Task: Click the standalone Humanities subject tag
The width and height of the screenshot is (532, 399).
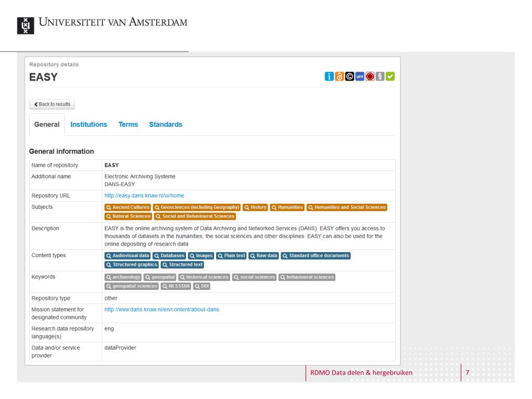Action: click(287, 207)
